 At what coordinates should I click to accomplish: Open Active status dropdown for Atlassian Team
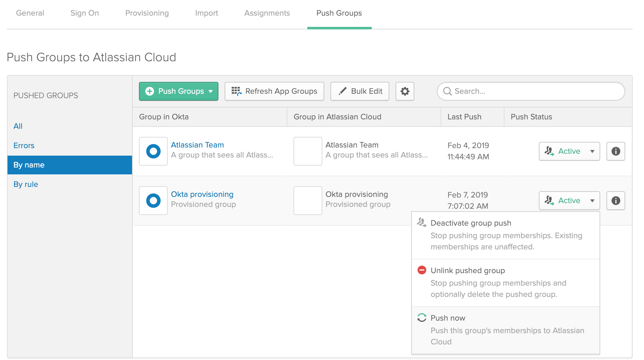[569, 151]
